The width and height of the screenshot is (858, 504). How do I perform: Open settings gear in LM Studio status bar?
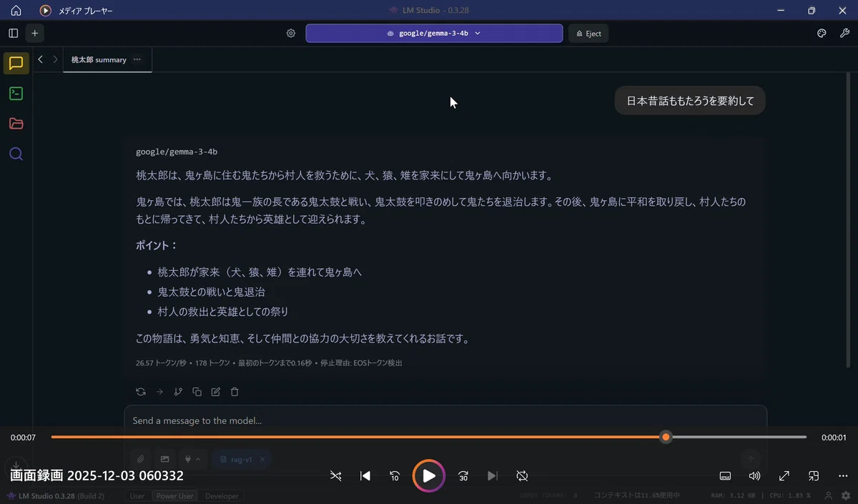846,495
